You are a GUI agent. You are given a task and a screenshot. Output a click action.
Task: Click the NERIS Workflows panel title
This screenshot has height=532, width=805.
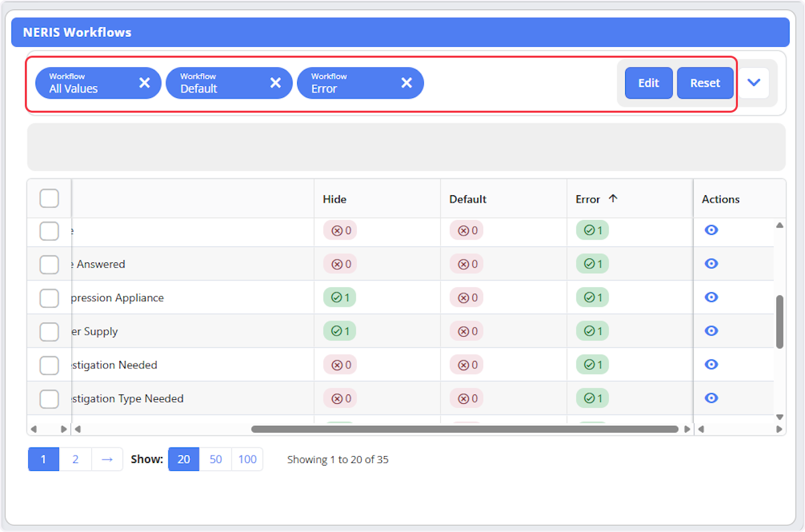click(x=77, y=32)
